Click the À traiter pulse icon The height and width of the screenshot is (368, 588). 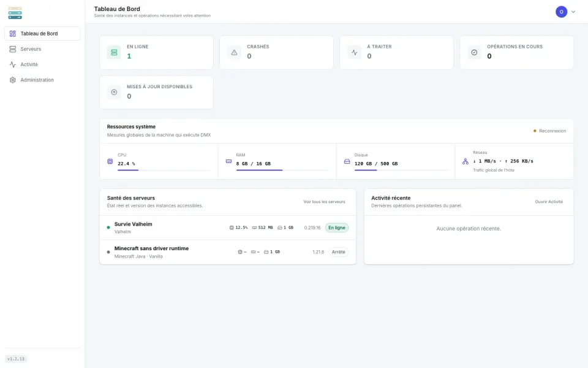[x=355, y=52]
